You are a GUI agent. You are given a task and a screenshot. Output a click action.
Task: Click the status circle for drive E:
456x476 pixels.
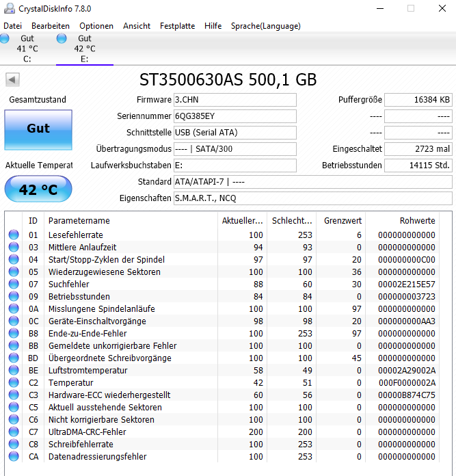pos(62,38)
